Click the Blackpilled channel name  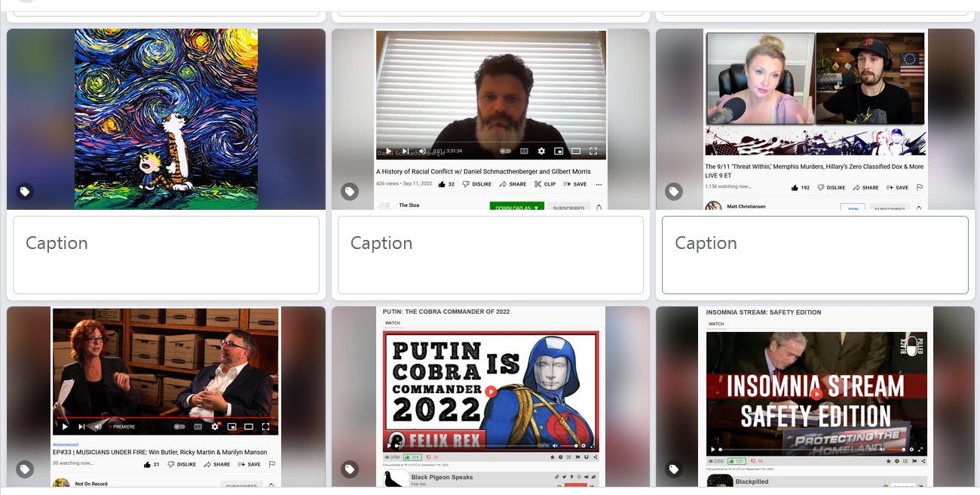click(x=752, y=481)
